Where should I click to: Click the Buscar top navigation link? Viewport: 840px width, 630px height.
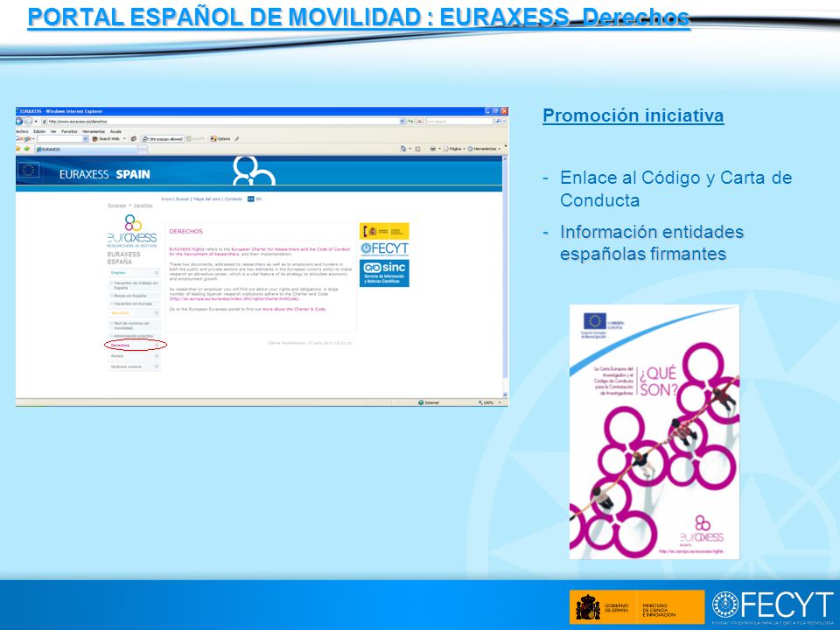click(183, 199)
